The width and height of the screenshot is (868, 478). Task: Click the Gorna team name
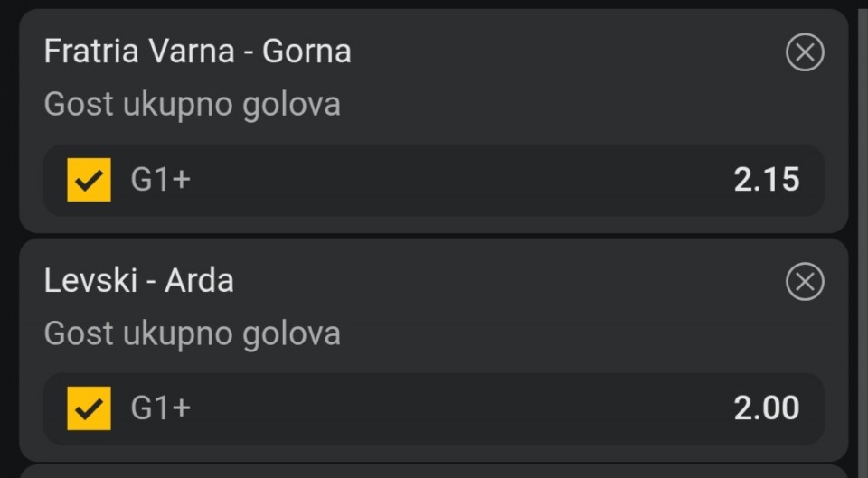click(x=307, y=52)
